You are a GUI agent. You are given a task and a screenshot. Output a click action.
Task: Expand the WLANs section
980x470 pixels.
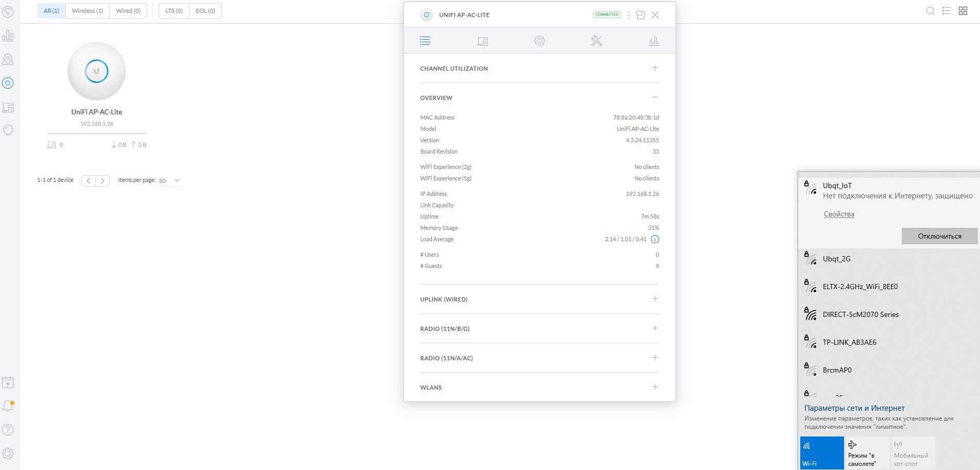coord(655,387)
